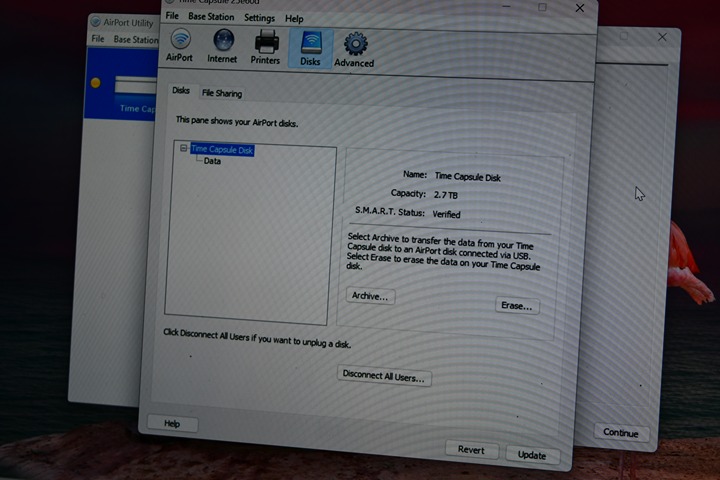This screenshot has width=720, height=480.
Task: Switch to the File Sharing tab
Action: click(x=222, y=93)
